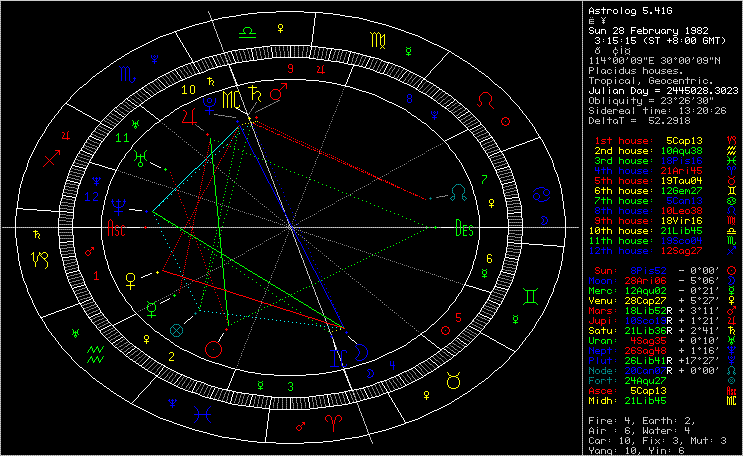Image resolution: width=743 pixels, height=456 pixels.
Task: Click the large blue Neptune trident glyph
Action: (118, 207)
